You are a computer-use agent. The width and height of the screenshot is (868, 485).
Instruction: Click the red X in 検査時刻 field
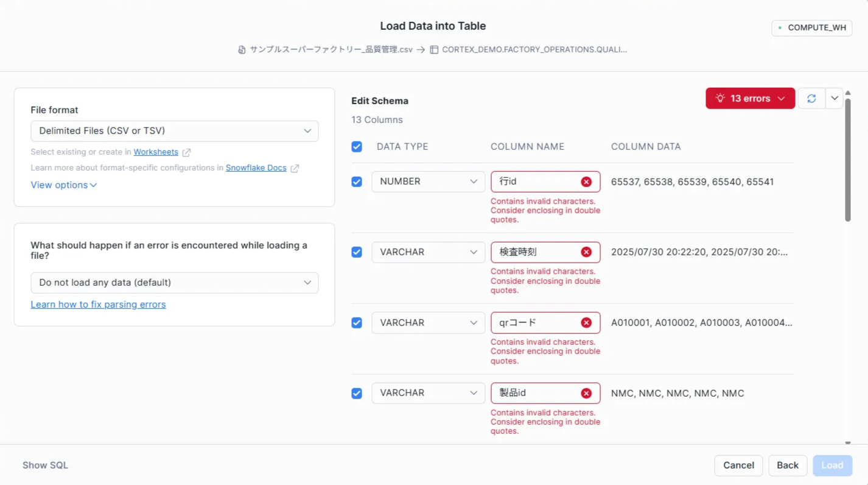pyautogui.click(x=586, y=252)
